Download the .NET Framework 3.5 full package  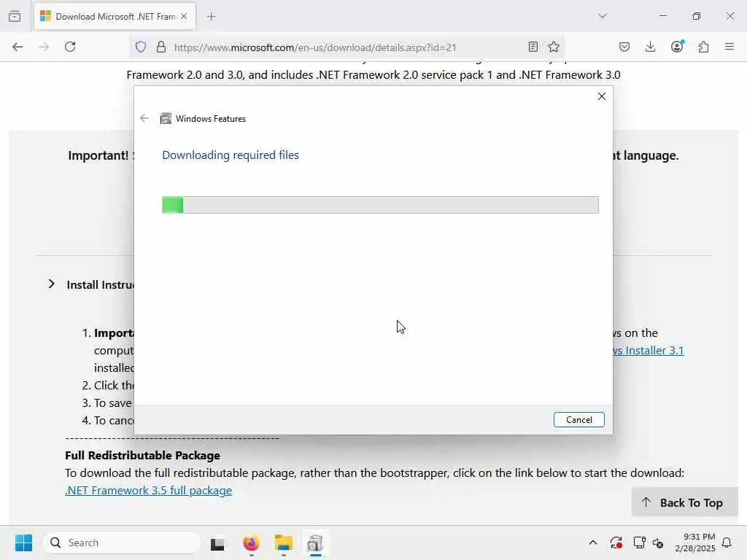pyautogui.click(x=149, y=490)
